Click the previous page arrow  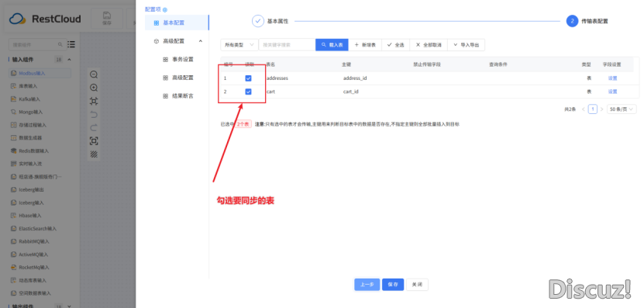coord(584,109)
